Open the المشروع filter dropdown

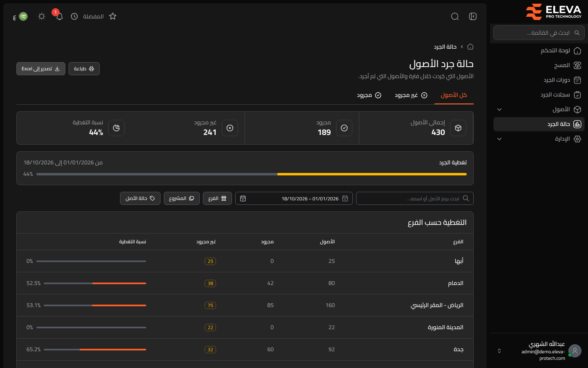pyautogui.click(x=182, y=198)
